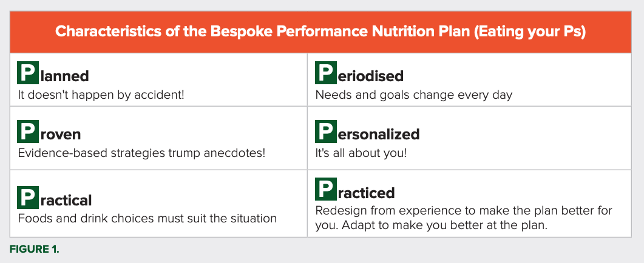The image size is (644, 263).
Task: Click the 'Periodised' heading text
Action: [x=359, y=73]
